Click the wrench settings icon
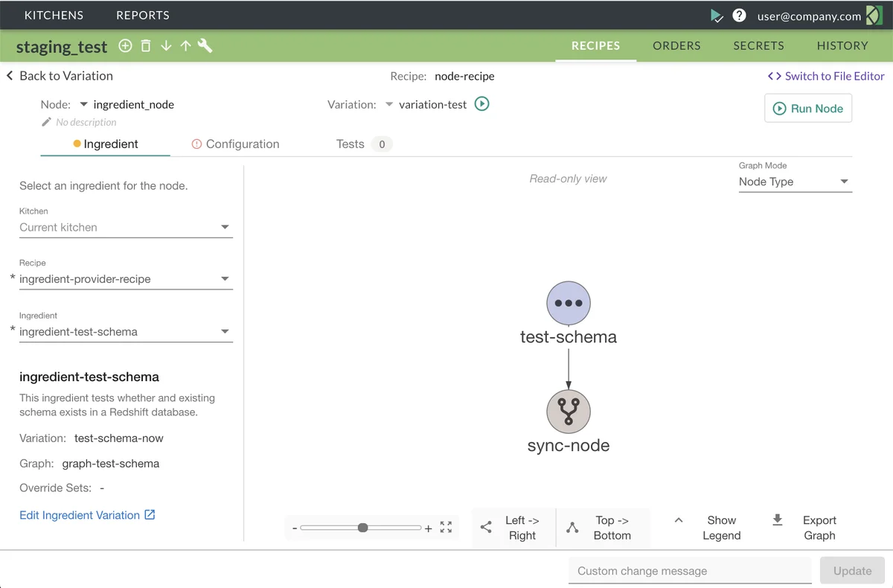 205,46
